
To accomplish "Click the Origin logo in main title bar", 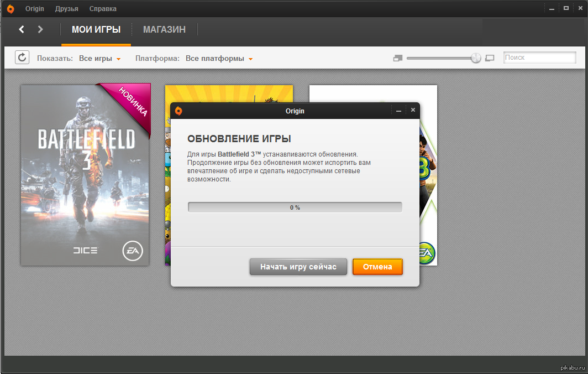I will [x=11, y=9].
